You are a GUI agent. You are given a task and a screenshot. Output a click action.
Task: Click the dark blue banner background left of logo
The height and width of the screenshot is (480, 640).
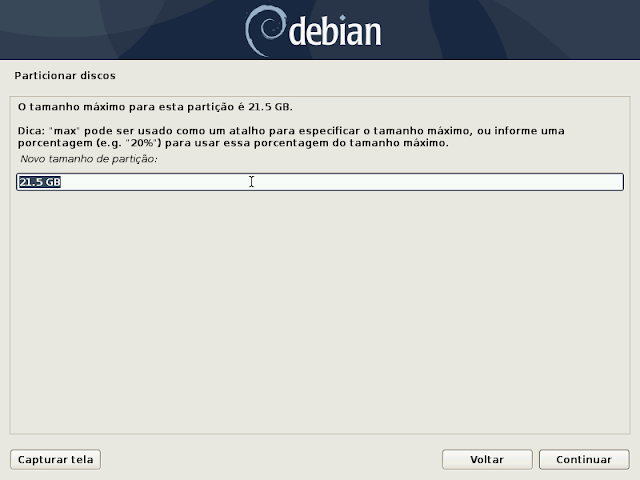click(122, 29)
